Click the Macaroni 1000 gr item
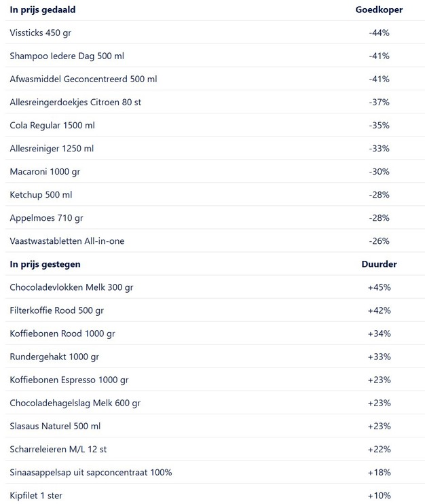 tap(45, 171)
